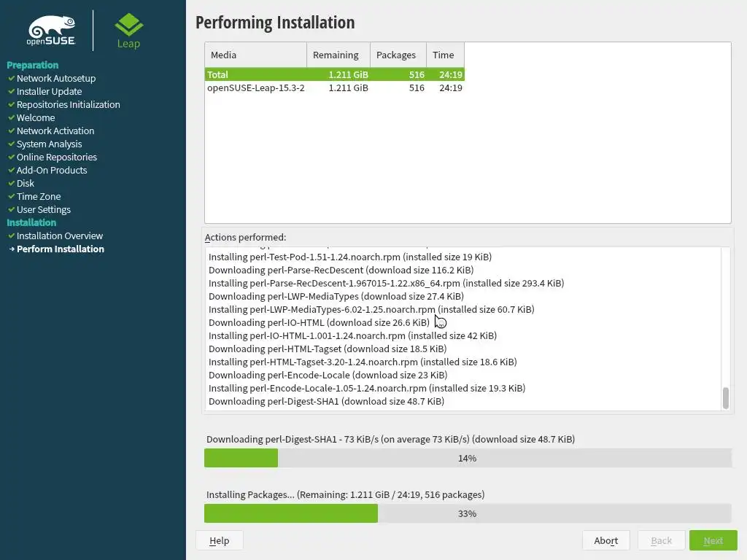747x560 pixels.
Task: Click the arrow beside Perform Installation
Action: tap(12, 249)
